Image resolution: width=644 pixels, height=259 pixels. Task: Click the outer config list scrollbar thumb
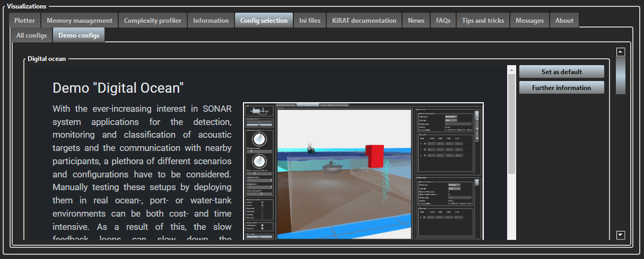pos(621,75)
